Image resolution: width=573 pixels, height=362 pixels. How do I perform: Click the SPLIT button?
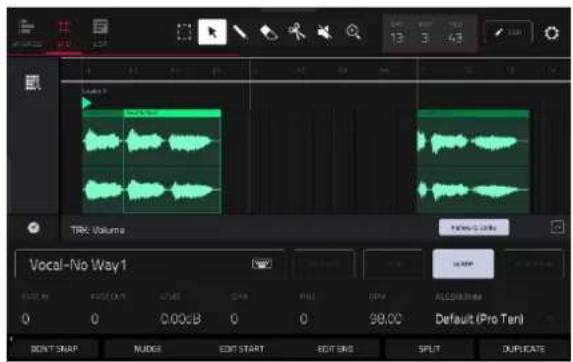(x=429, y=349)
